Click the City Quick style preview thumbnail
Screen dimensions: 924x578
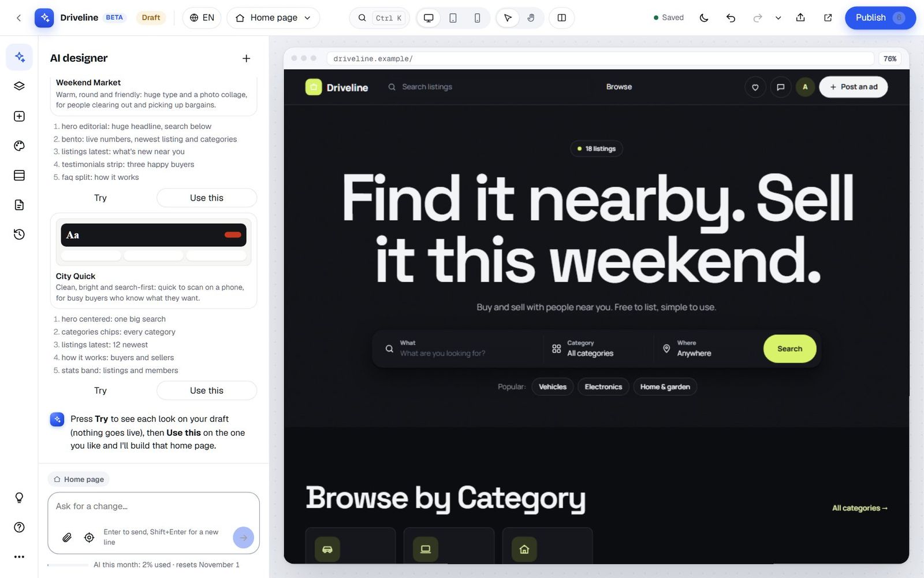click(154, 242)
